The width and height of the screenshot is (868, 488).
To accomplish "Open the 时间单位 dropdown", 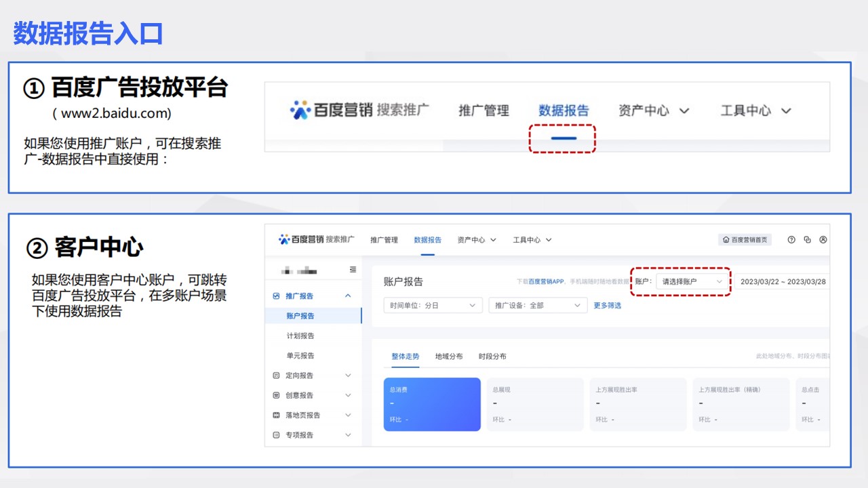I will 433,306.
